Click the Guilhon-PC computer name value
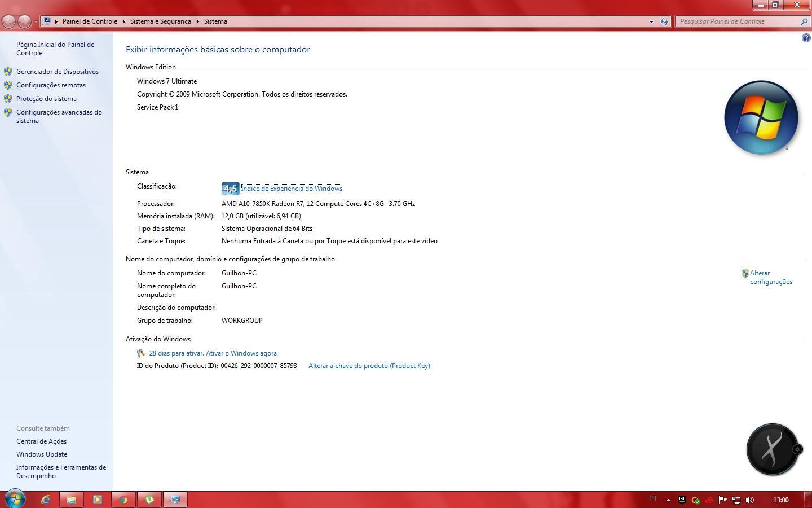The height and width of the screenshot is (508, 812). [x=239, y=273]
